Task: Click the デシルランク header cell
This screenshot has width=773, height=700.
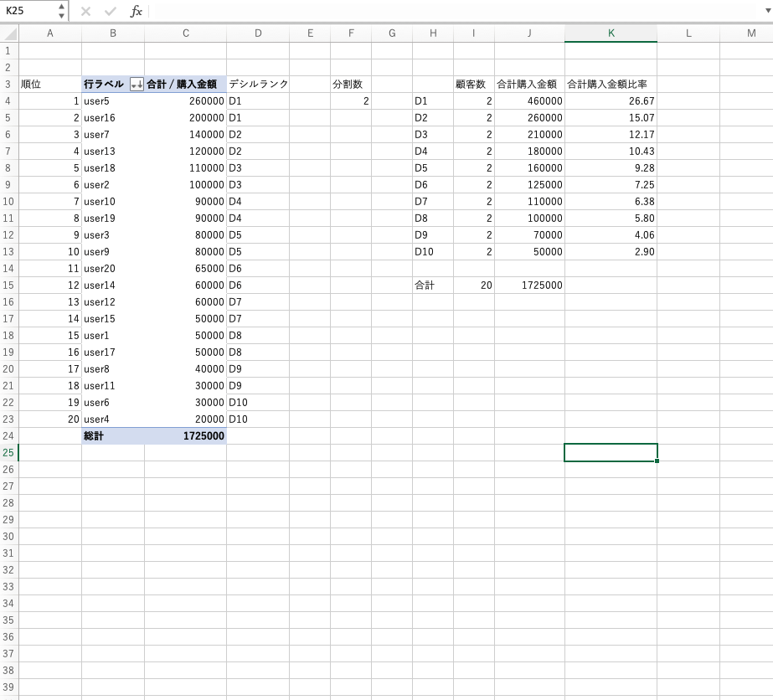Action: (x=258, y=85)
